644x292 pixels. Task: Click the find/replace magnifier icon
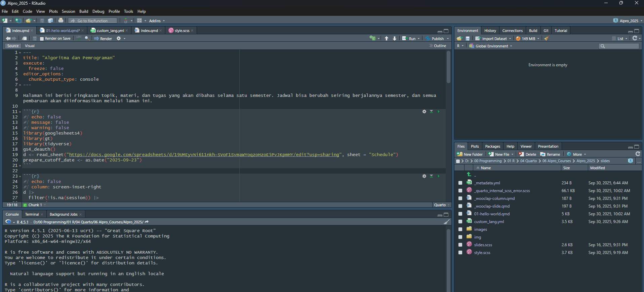tap(87, 39)
